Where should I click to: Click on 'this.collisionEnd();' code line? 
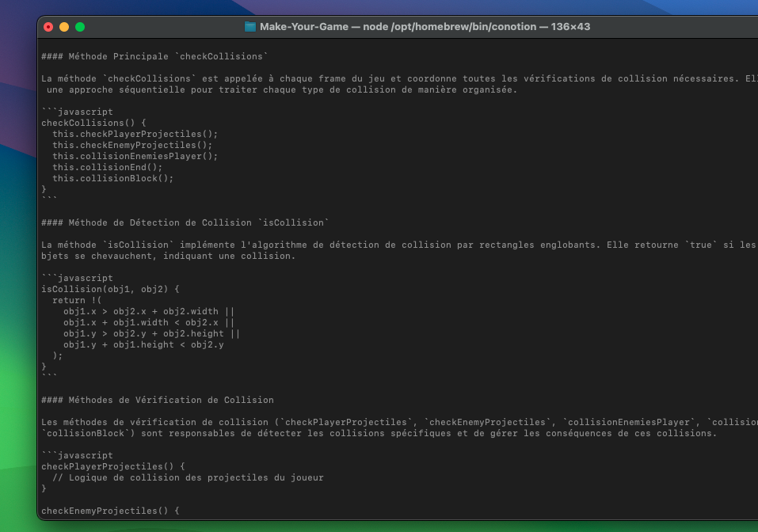pyautogui.click(x=107, y=167)
